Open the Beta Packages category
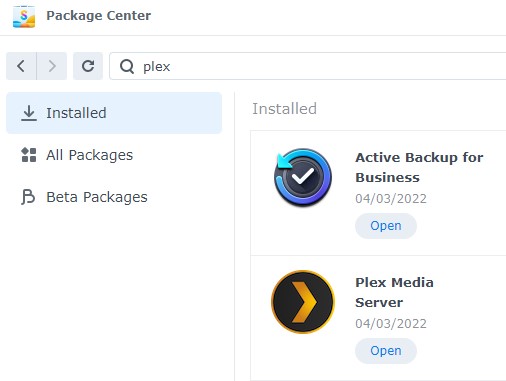The height and width of the screenshot is (381, 506). tap(114, 197)
